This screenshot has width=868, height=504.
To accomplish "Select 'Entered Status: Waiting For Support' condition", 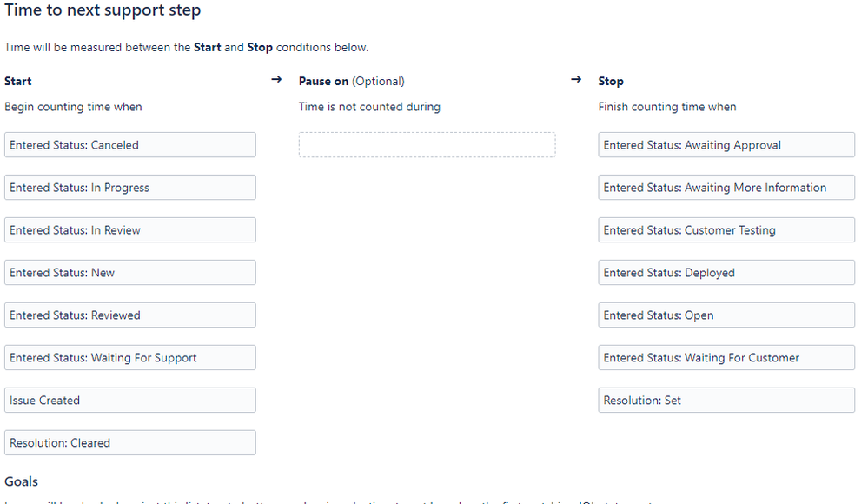I will [130, 358].
